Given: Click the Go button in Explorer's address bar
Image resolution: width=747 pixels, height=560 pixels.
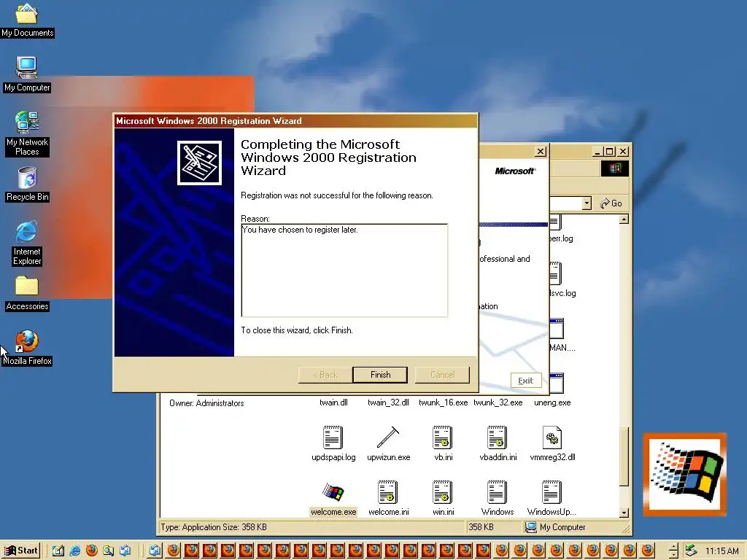Looking at the screenshot, I should (x=611, y=203).
